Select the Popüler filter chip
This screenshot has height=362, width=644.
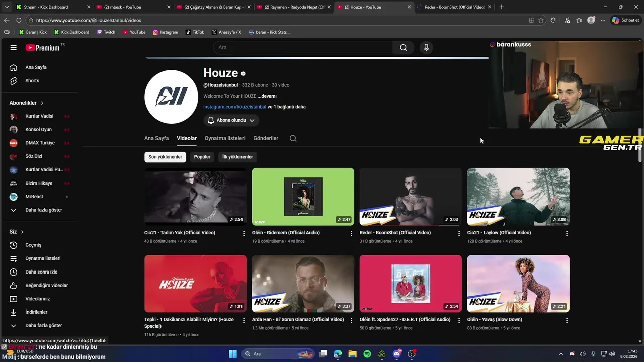[202, 157]
